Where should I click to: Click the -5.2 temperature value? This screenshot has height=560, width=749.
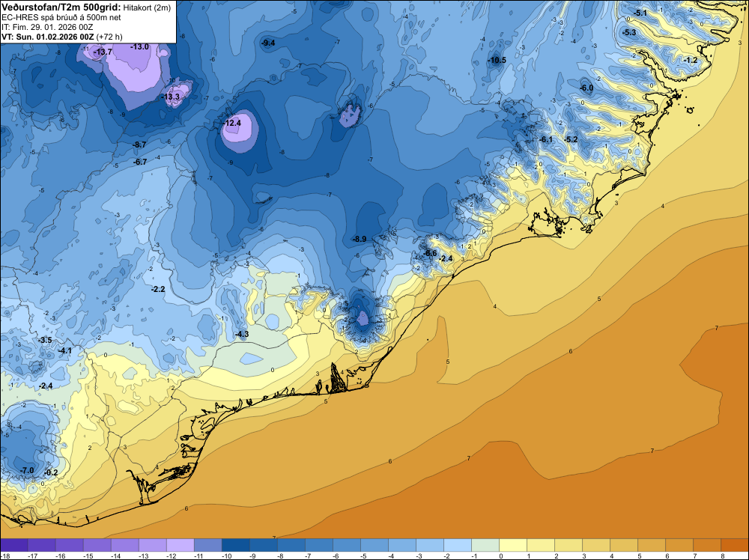click(x=571, y=140)
